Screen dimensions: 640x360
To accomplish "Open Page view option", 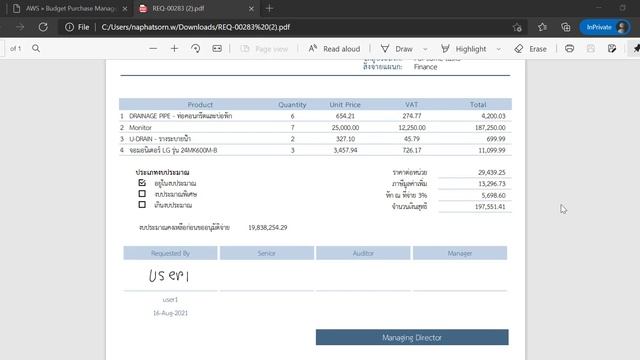I will 264,49.
